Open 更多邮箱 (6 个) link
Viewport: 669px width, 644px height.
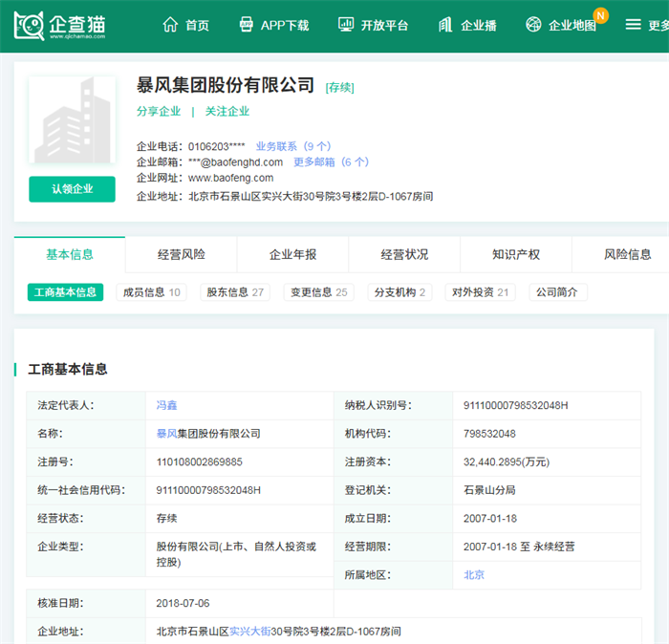[x=331, y=162]
